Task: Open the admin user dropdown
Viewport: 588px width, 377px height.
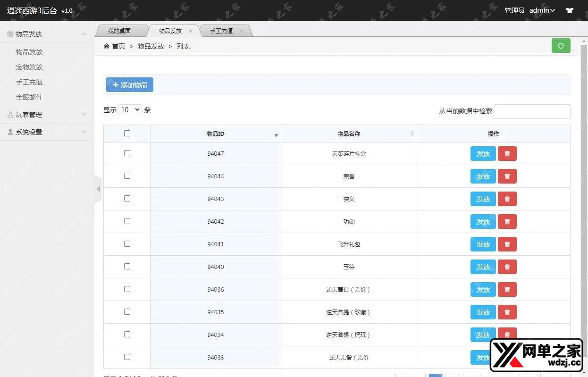Action: tap(542, 10)
